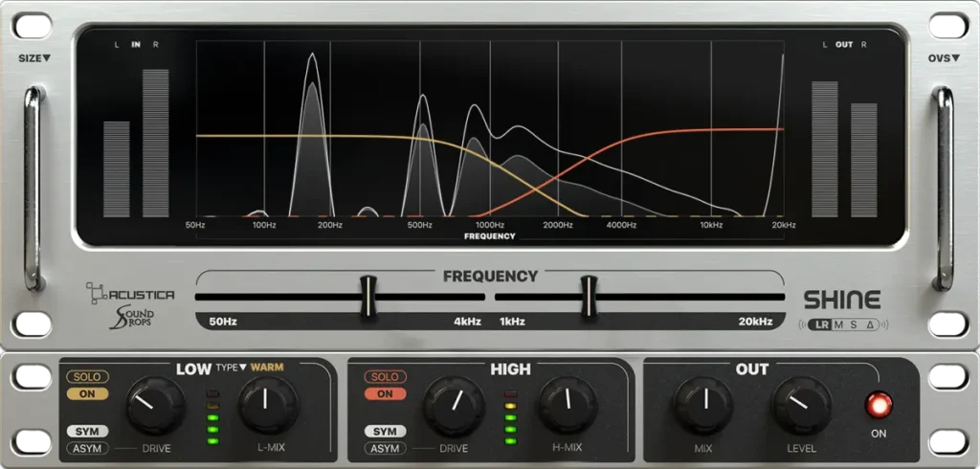Click the low frequency slider handle

coord(368,297)
